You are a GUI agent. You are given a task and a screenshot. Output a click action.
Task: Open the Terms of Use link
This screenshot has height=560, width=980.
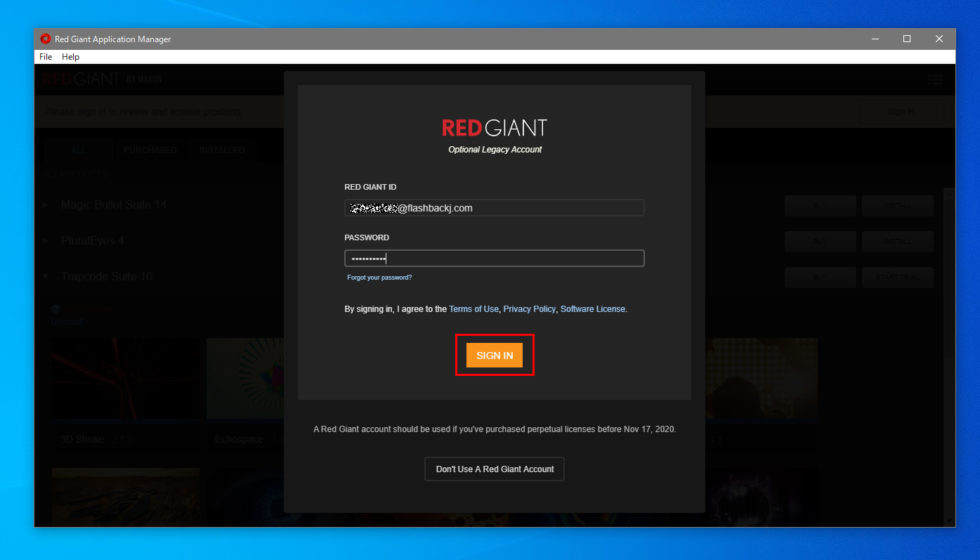(474, 309)
